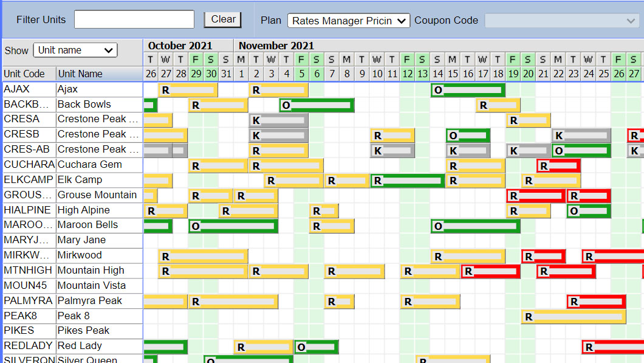
Task: Open the Coupon Code dropdown
Action: [x=561, y=21]
